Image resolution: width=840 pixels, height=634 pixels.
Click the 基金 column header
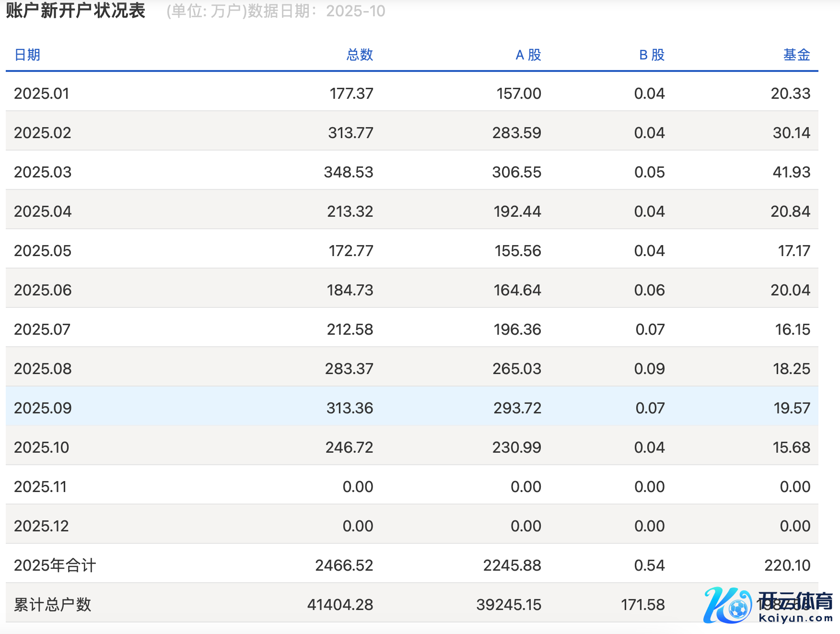[796, 55]
